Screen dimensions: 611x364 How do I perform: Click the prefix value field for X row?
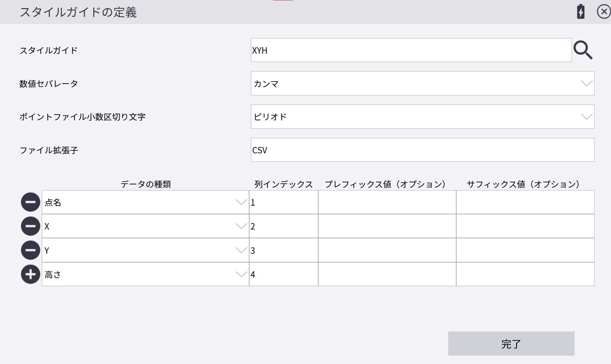387,226
